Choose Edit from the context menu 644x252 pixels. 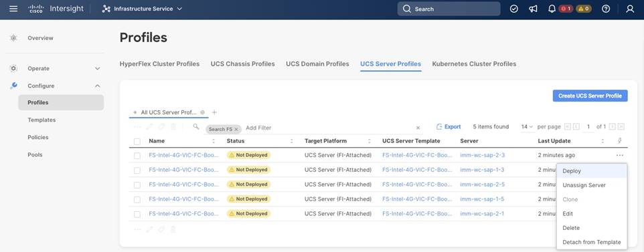592,213
